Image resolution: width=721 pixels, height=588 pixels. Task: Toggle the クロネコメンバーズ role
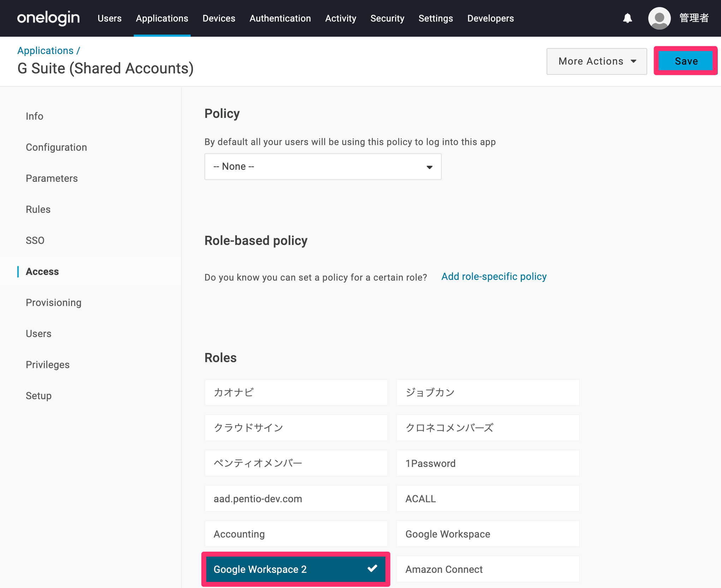point(488,428)
